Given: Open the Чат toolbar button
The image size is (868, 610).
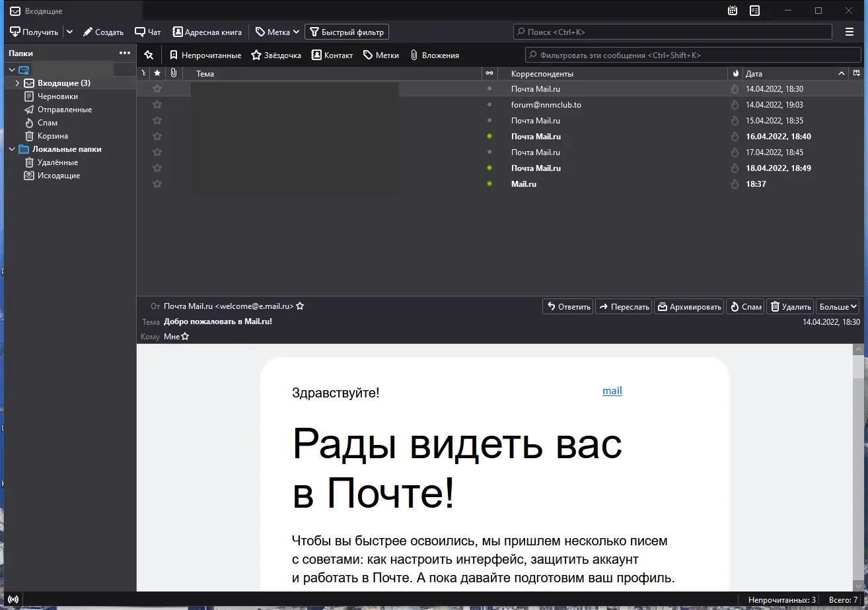Looking at the screenshot, I should pyautogui.click(x=148, y=32).
